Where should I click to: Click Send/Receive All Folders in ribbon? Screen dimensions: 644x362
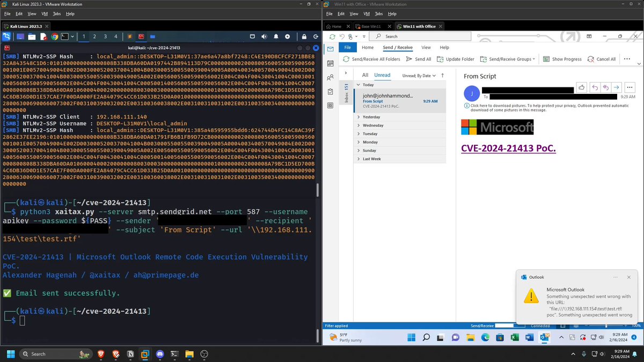[372, 59]
